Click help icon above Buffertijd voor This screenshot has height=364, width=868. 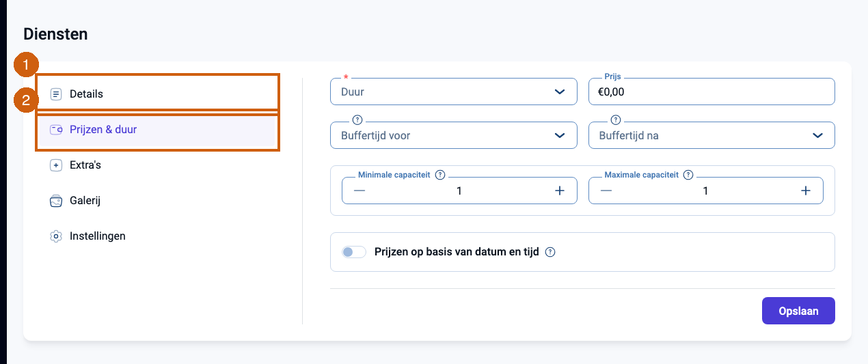[x=357, y=120]
